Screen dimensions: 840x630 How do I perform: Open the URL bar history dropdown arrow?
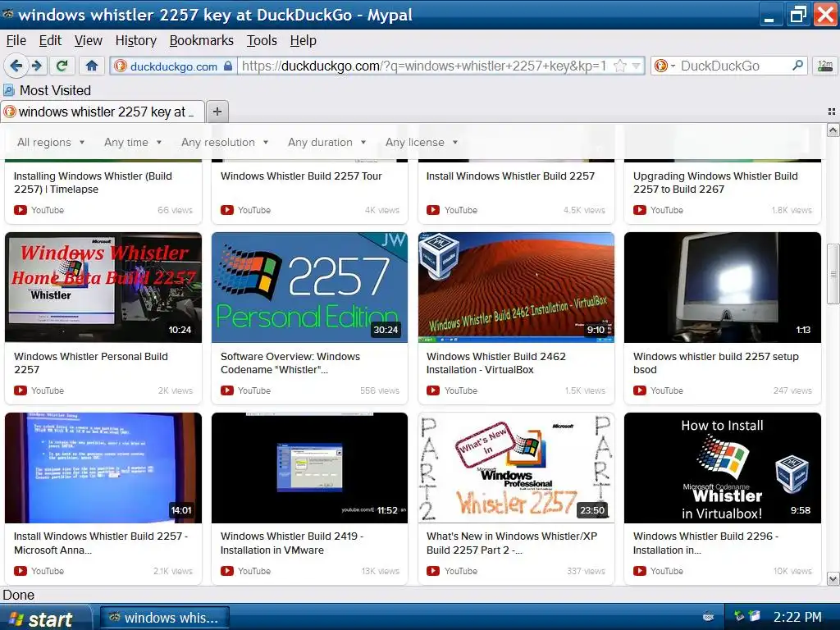636,66
